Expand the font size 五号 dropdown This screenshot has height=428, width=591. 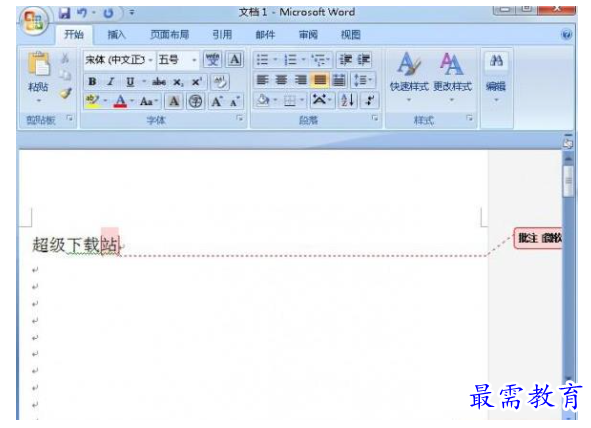click(194, 60)
